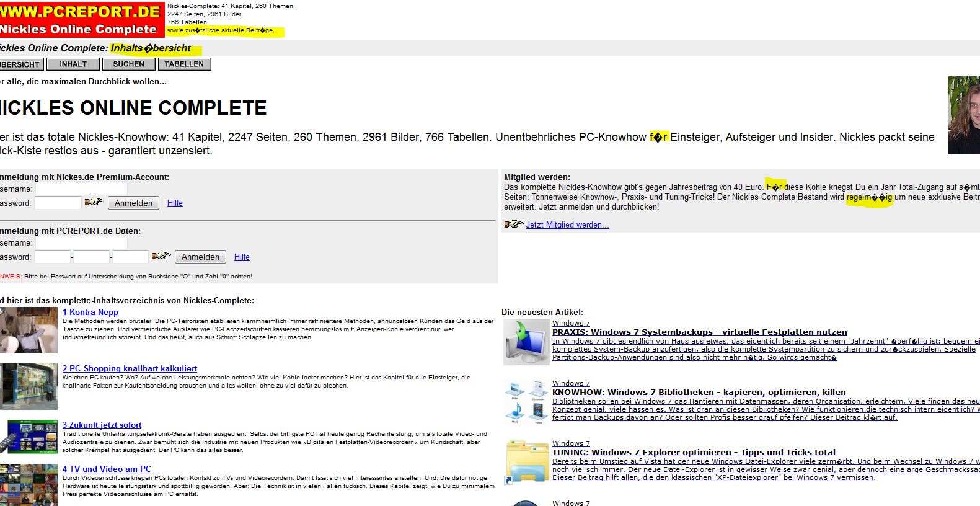Click the Zukunft jetzt sofort thumbnail

[x=29, y=437]
